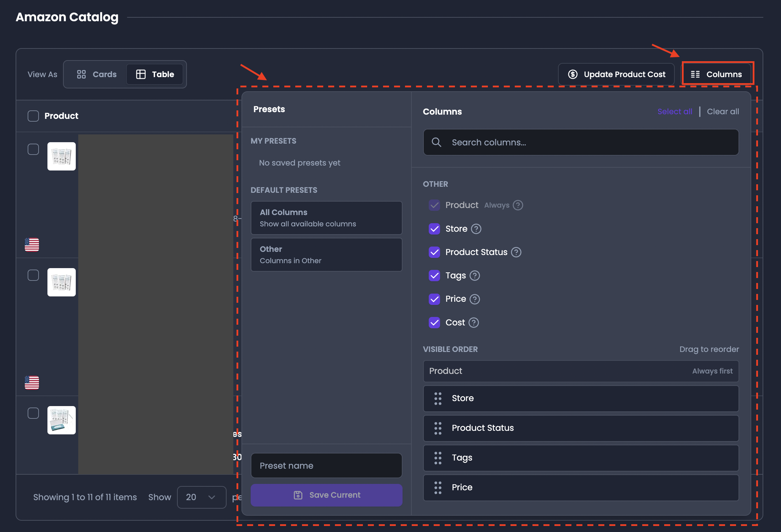Click the Clear all link
781x532 pixels.
tap(723, 111)
